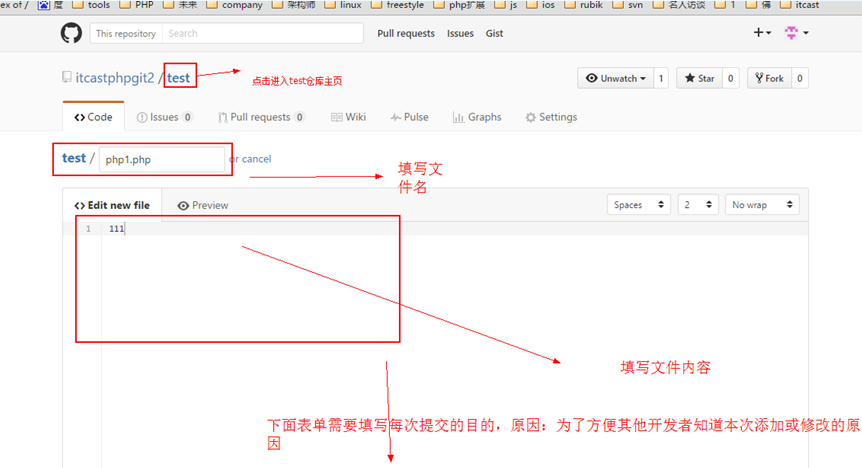Click the Pulse activity icon

click(395, 117)
